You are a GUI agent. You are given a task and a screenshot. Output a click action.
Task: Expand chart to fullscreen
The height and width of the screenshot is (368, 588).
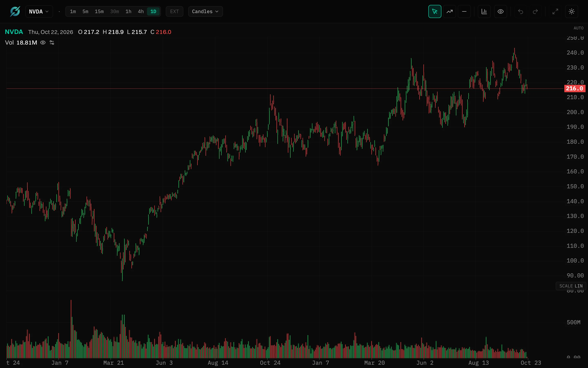click(555, 11)
